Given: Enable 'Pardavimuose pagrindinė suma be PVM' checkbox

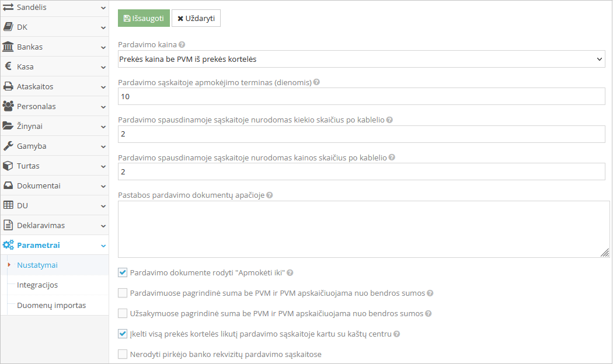Looking at the screenshot, I should point(123,293).
